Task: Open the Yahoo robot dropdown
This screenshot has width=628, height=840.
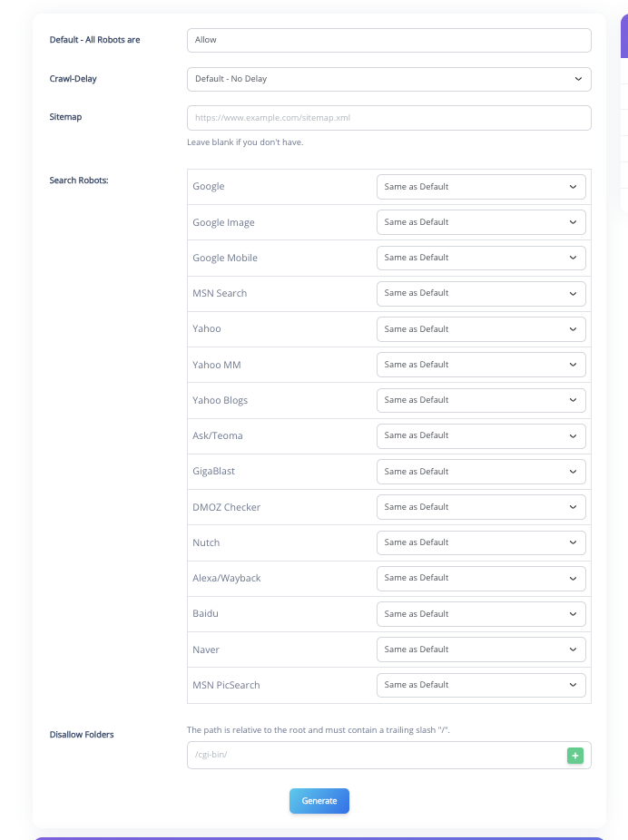Action: (x=481, y=329)
